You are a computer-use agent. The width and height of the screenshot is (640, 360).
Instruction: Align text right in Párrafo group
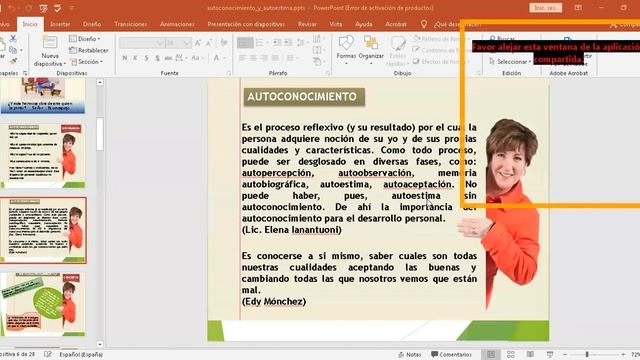pos(264,58)
